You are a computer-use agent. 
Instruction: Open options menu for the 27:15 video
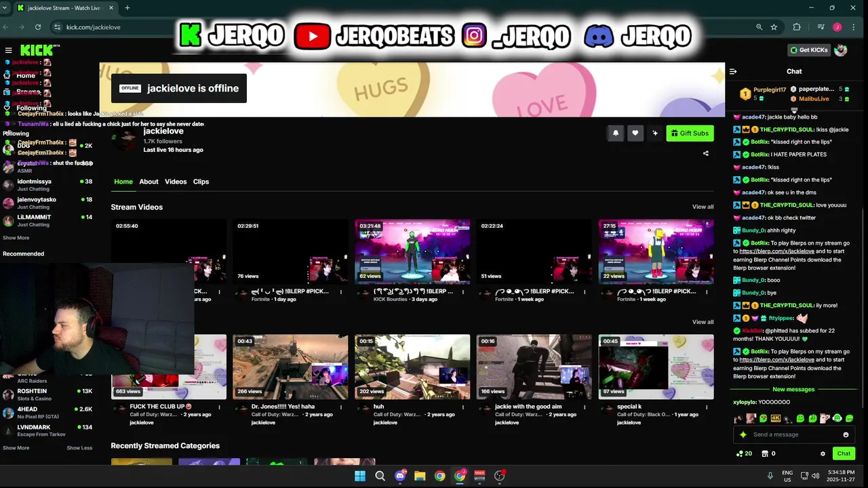(x=707, y=292)
